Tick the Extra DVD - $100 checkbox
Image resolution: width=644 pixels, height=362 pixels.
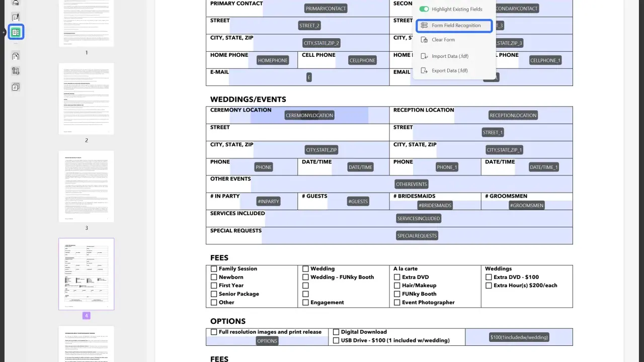tap(489, 277)
